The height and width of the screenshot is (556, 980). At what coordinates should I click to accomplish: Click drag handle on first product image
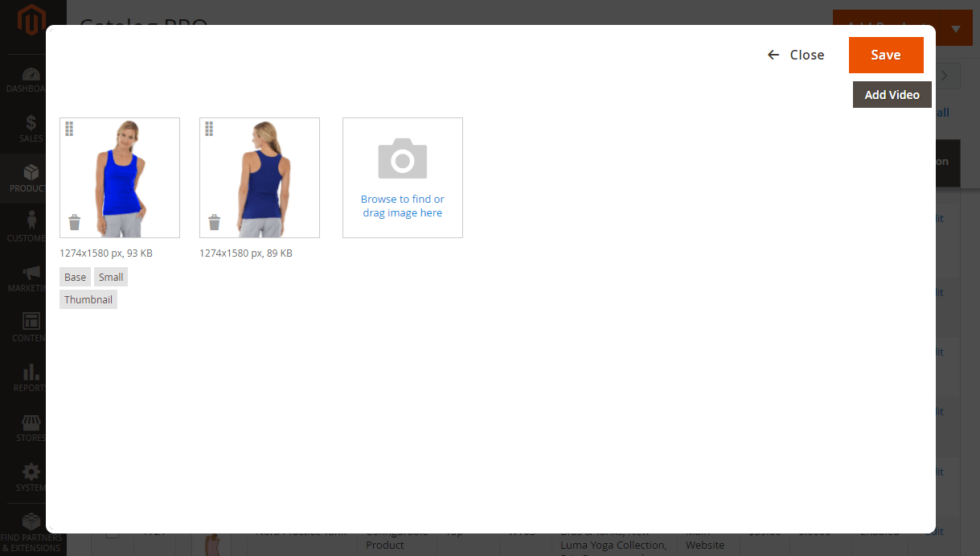pos(70,129)
